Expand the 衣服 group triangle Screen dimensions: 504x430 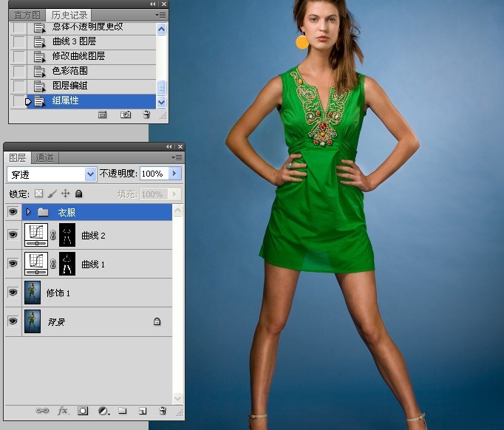pos(29,212)
